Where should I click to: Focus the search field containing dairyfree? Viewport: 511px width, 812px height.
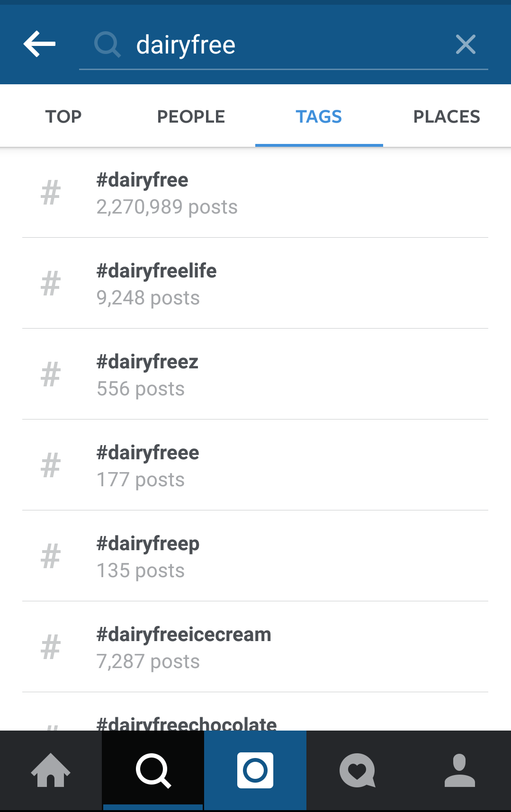(x=283, y=45)
